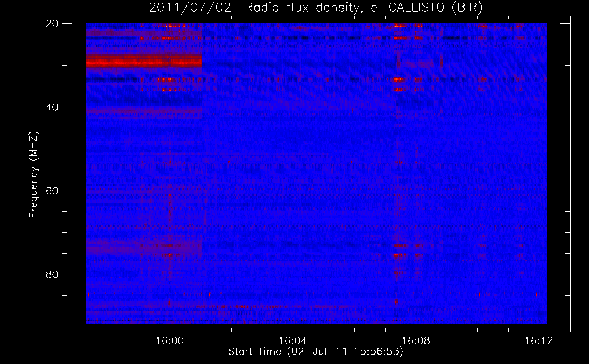This screenshot has height=364, width=589.
Task: Click the '40' frequency tick label
Action: pyautogui.click(x=52, y=107)
